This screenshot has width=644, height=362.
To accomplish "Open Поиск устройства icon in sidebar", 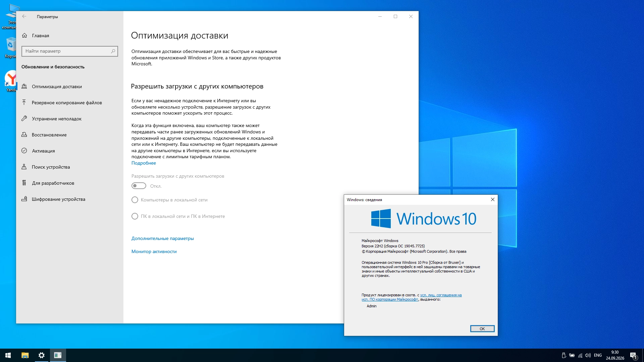I will 24,167.
